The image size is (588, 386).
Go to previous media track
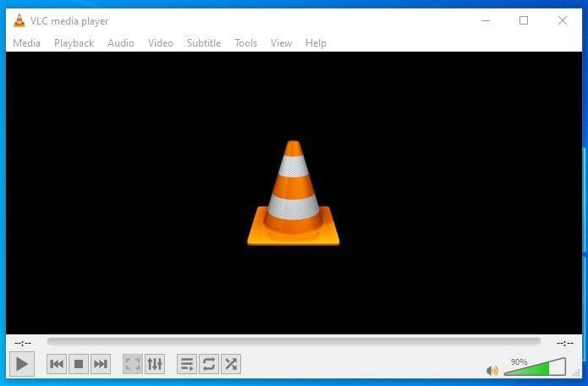57,364
